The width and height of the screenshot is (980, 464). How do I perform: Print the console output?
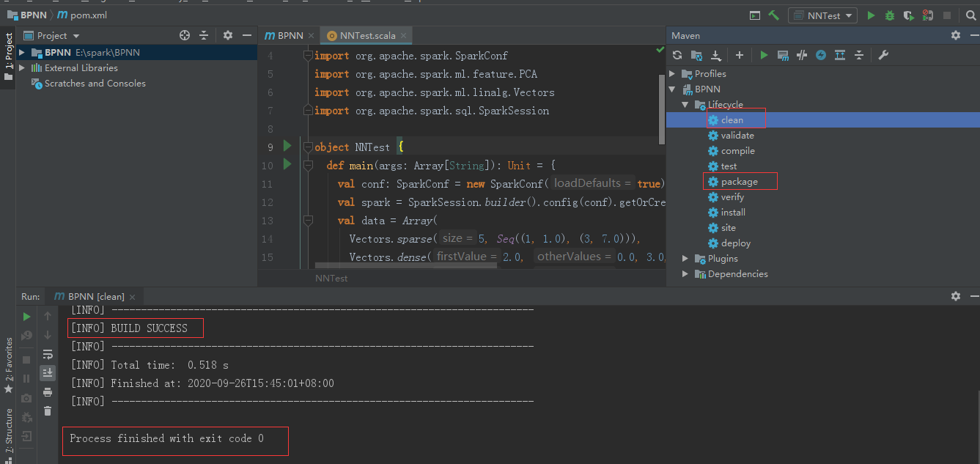pos(48,392)
